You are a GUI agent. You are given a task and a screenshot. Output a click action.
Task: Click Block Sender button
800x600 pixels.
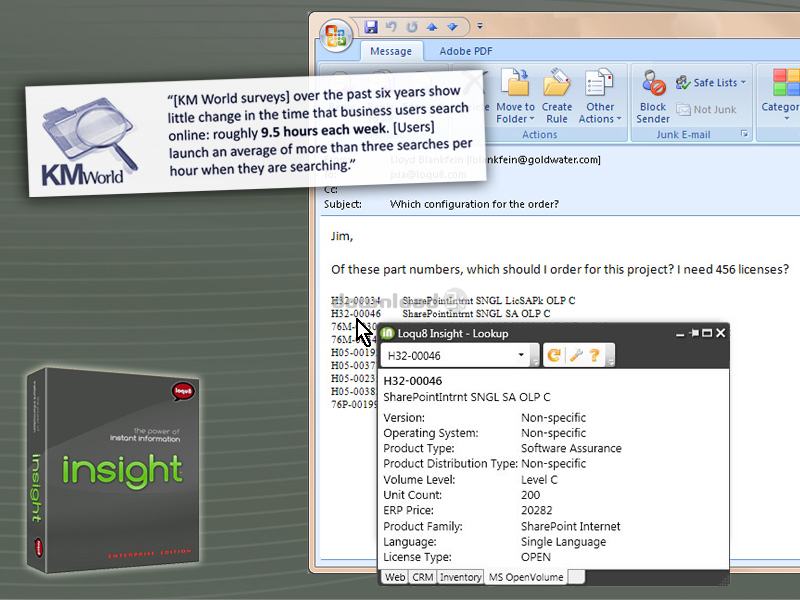click(x=653, y=96)
